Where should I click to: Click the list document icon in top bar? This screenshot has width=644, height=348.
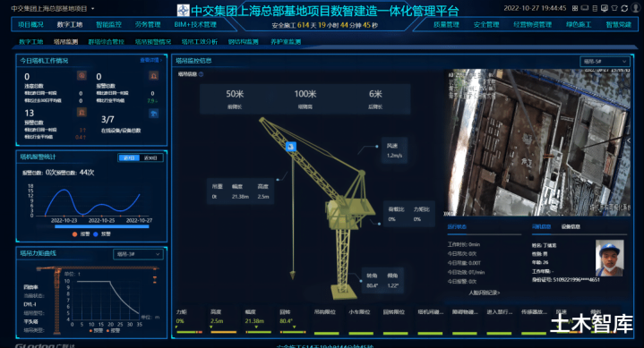pos(595,8)
